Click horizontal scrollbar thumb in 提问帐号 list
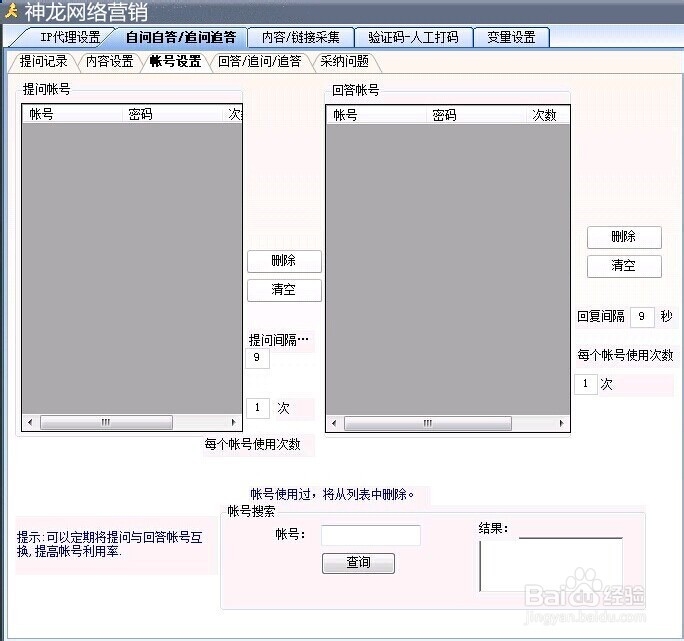The width and height of the screenshot is (684, 641). (106, 422)
